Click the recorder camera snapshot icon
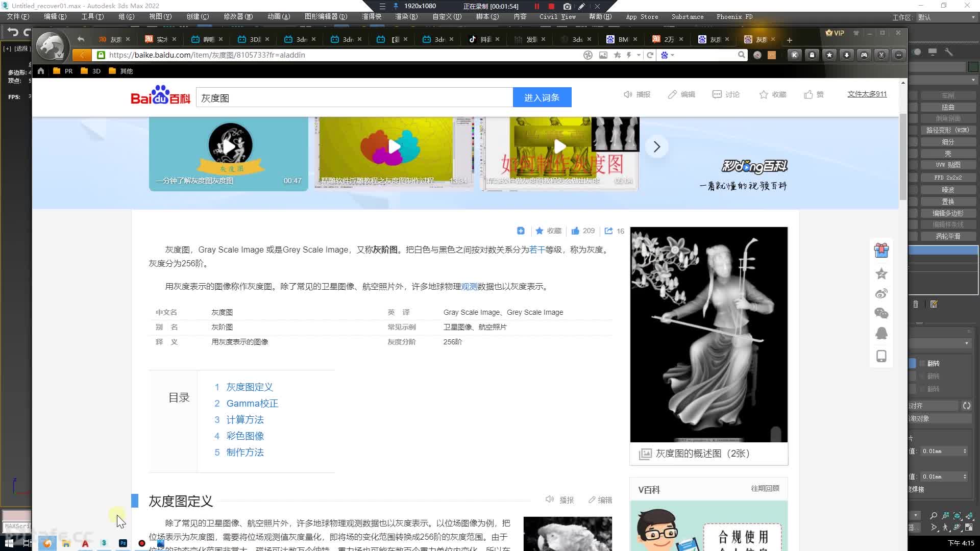Screen dimensions: 980x551 point(567,6)
